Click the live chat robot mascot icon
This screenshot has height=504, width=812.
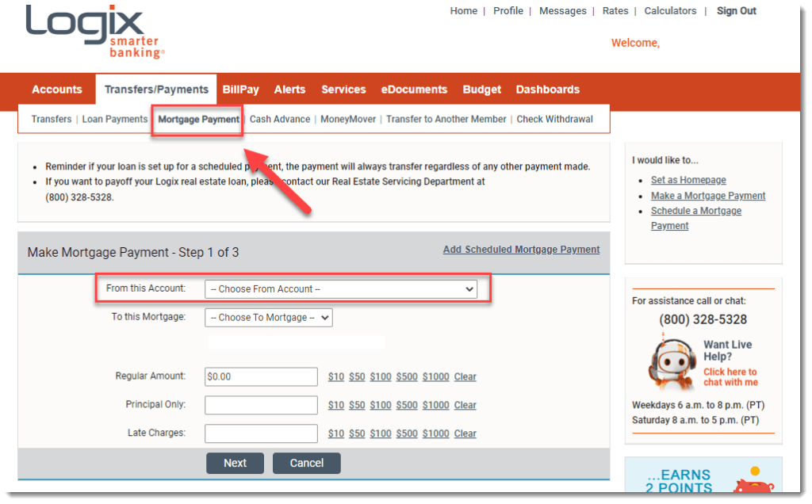(x=672, y=364)
